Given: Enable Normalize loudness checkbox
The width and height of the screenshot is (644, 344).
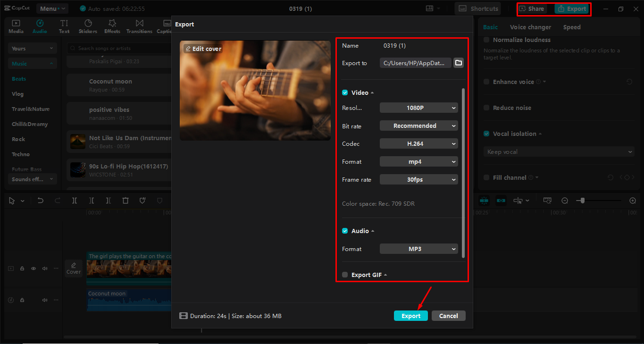Looking at the screenshot, I should [x=486, y=40].
